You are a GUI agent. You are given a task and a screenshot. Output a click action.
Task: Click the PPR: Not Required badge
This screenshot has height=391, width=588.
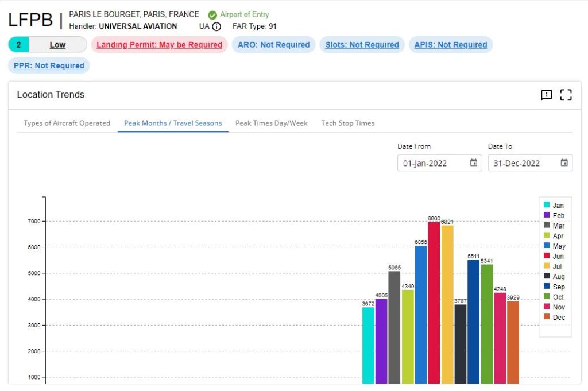[49, 65]
